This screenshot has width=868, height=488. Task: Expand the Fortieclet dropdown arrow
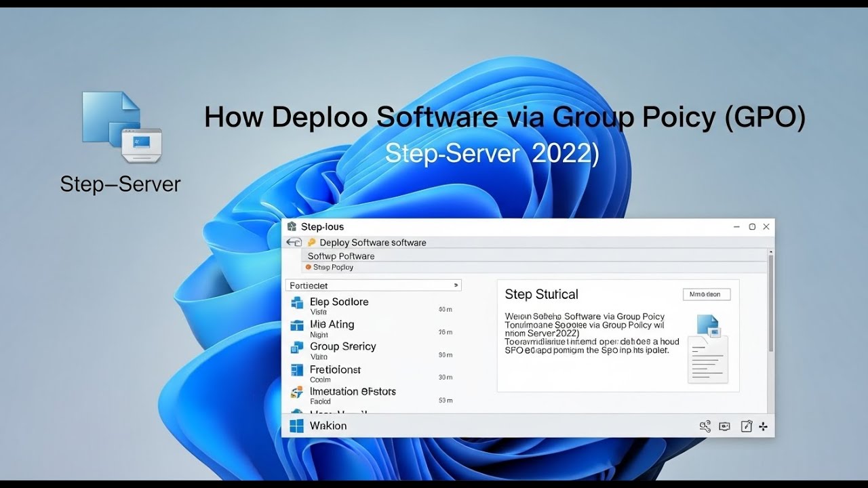click(x=456, y=285)
